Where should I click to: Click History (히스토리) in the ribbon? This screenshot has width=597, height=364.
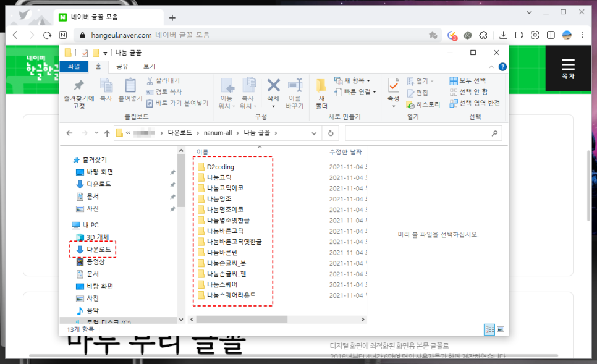click(423, 104)
